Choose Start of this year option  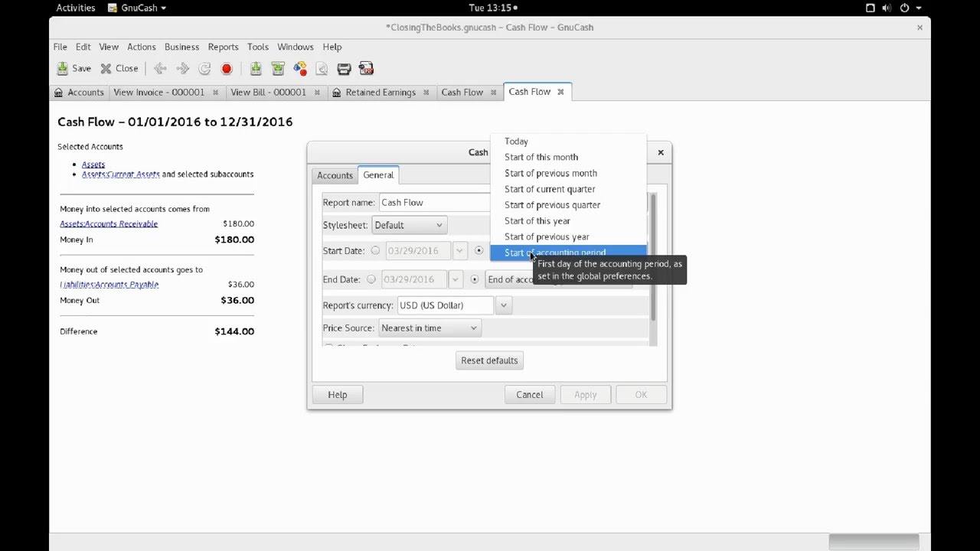(568, 221)
